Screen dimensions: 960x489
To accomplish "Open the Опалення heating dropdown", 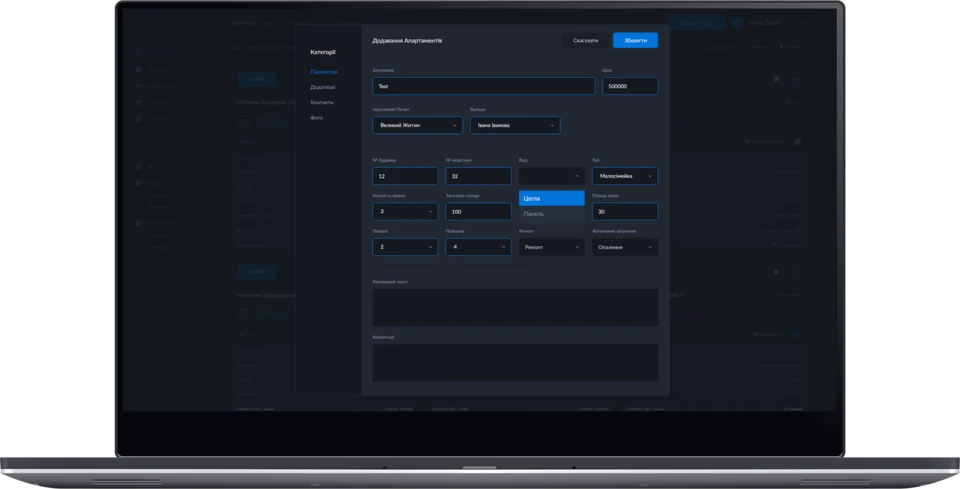I will (625, 247).
